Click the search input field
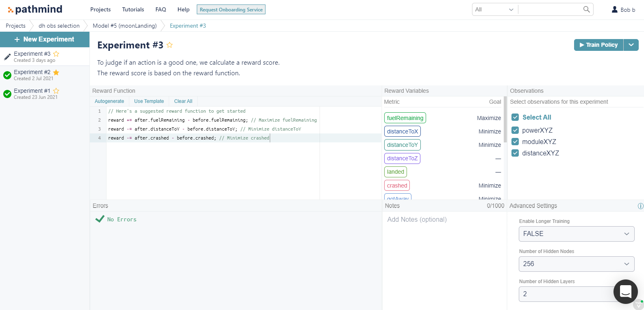 550,9
